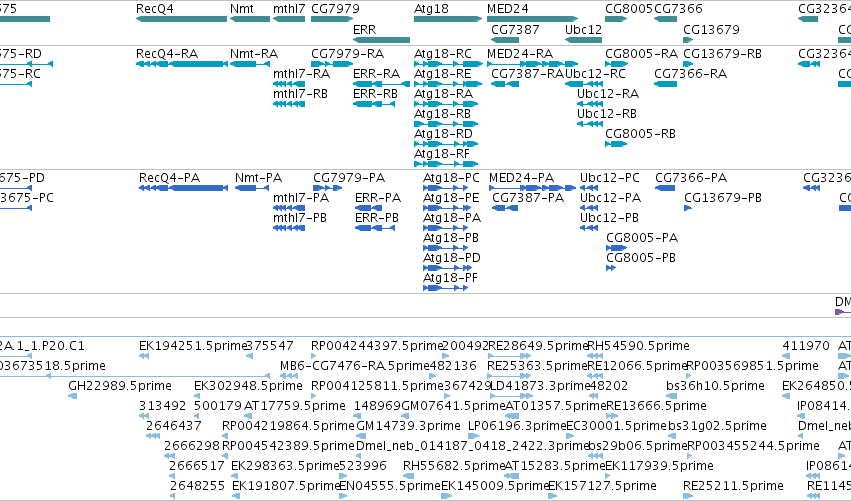Screen dimensions: 851x501
Task: Click the CG8005-PB protein
Action: (611, 268)
